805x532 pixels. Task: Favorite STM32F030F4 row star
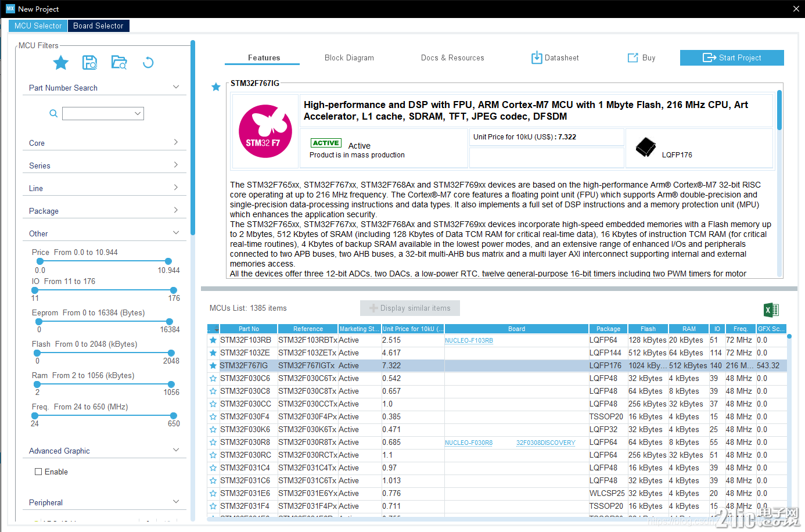(x=213, y=417)
